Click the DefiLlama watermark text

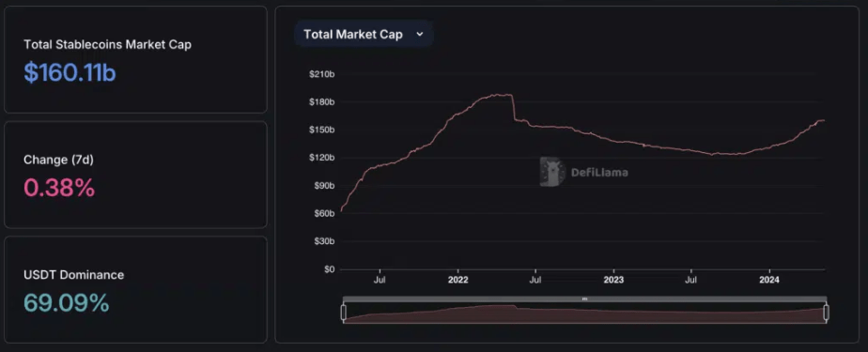coord(599,173)
